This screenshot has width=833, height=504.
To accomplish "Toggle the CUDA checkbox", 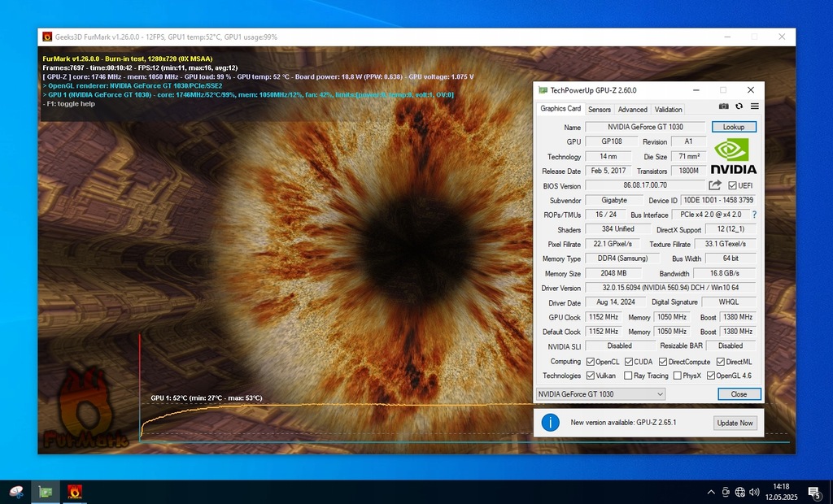I will coord(627,362).
